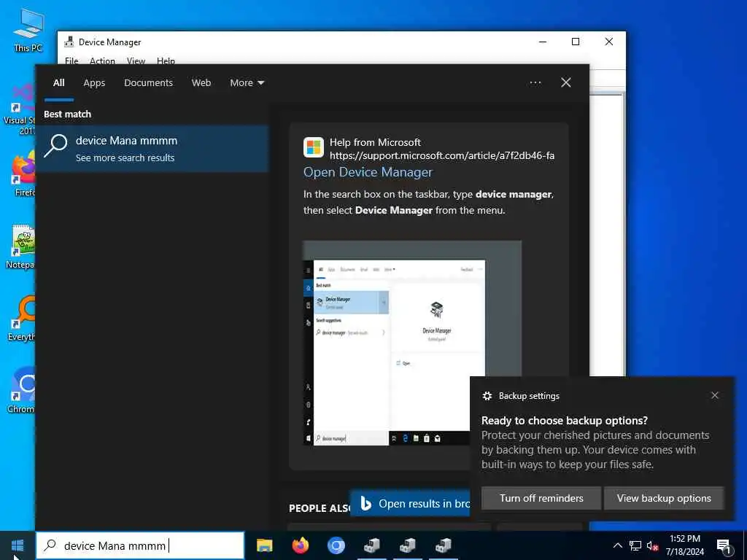Close the search panel

566,83
